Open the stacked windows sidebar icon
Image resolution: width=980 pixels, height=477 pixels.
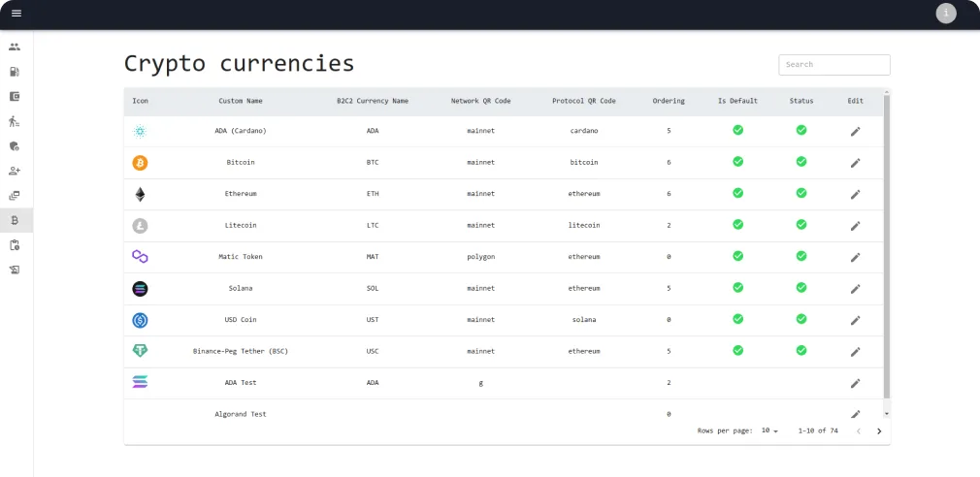tap(15, 196)
